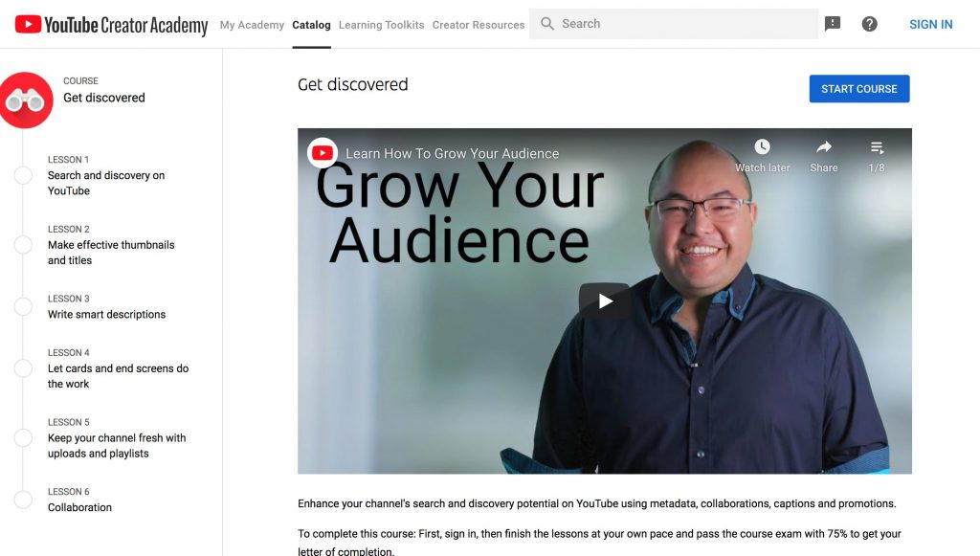
Task: Click the Watch later clock icon
Action: click(x=762, y=146)
